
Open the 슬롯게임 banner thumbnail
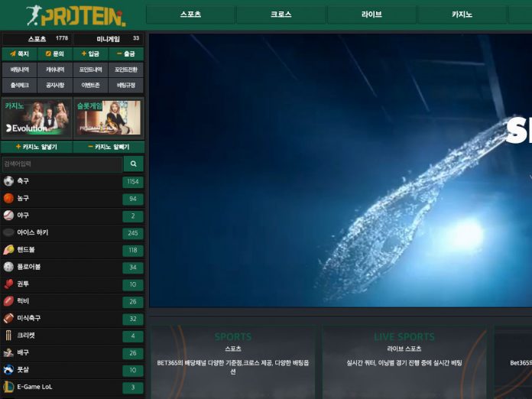click(109, 118)
